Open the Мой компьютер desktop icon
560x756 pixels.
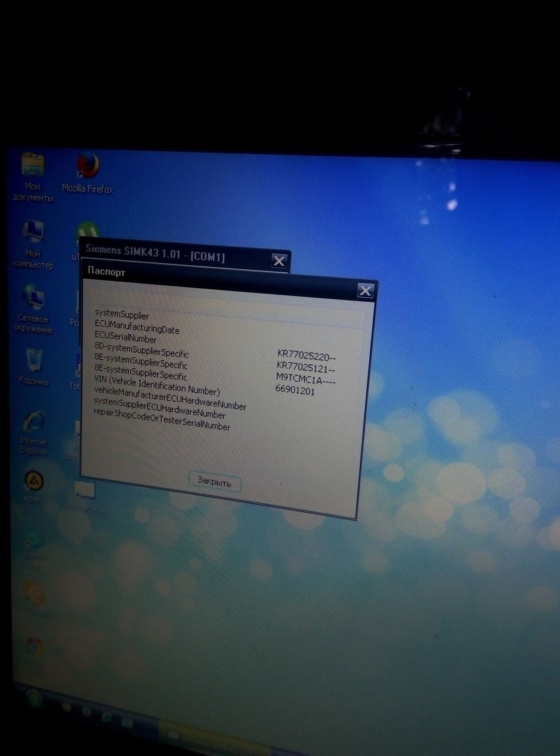pyautogui.click(x=33, y=244)
